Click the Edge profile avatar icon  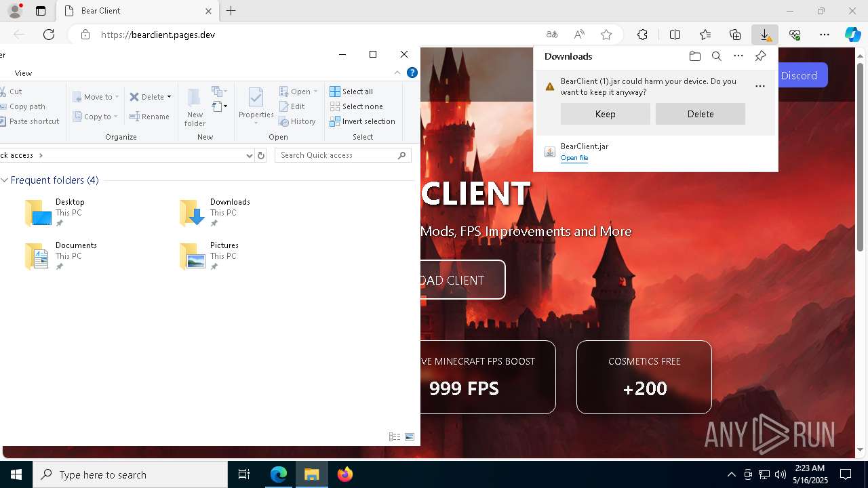click(x=15, y=11)
